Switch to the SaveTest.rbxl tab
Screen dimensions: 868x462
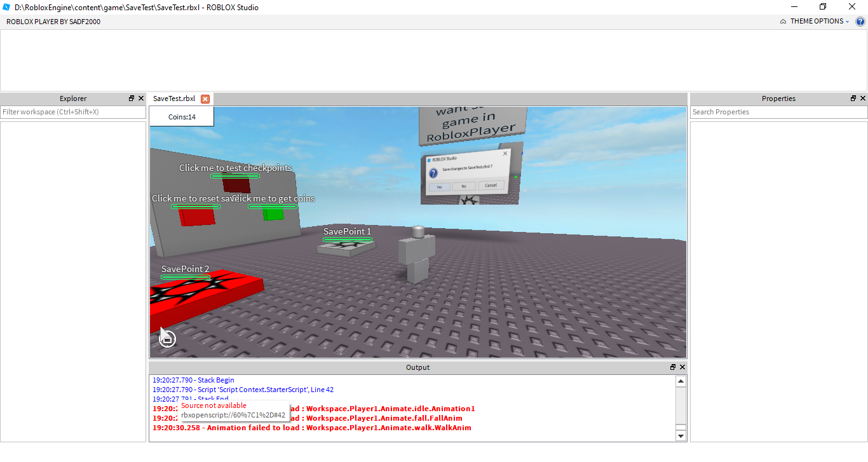[174, 99]
